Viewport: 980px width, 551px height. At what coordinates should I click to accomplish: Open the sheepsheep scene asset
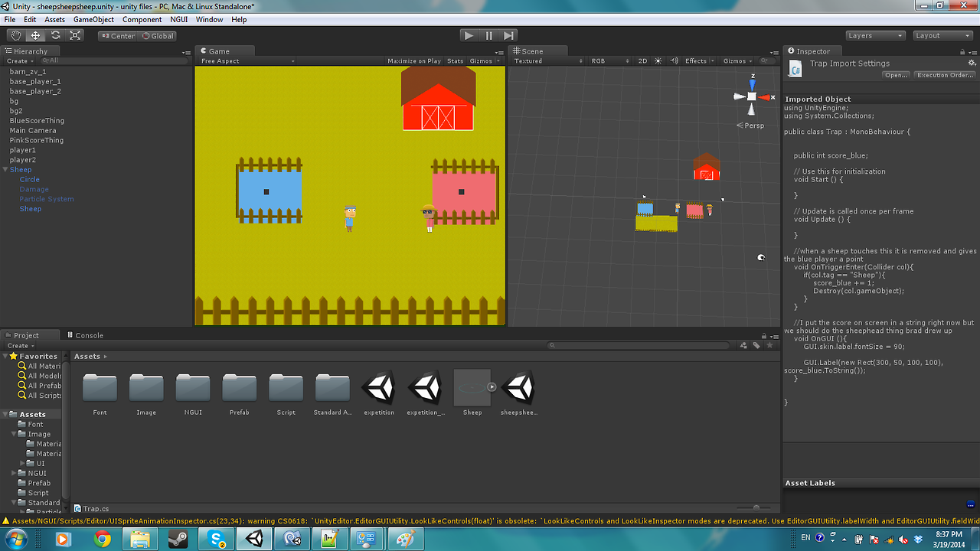coord(518,389)
